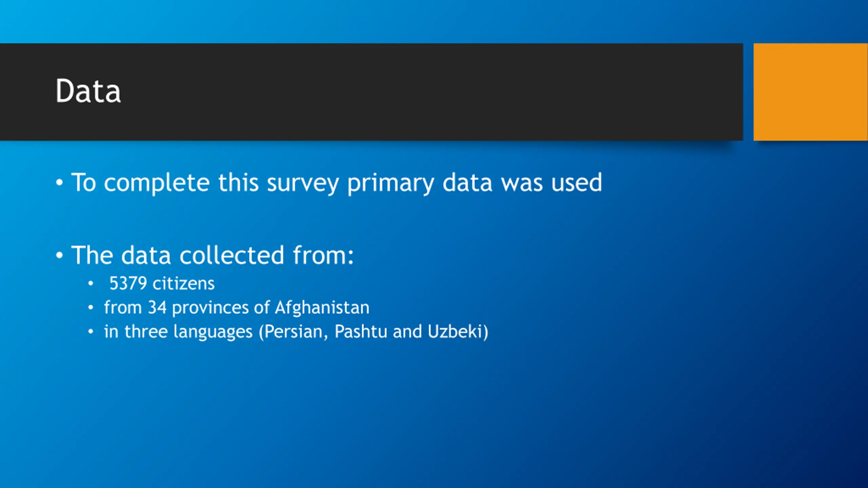Click the bullet marker before "The data collected"
This screenshot has height=488, width=868.
59,255
